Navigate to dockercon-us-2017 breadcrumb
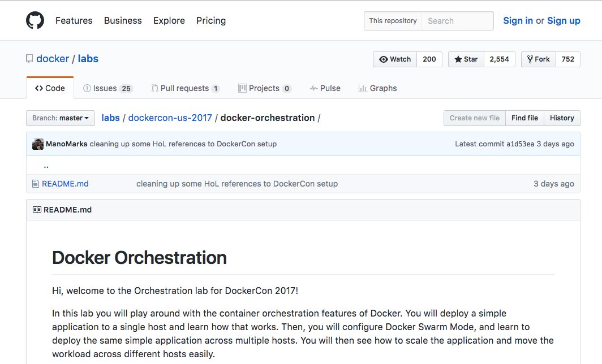The image size is (602, 364). 170,118
